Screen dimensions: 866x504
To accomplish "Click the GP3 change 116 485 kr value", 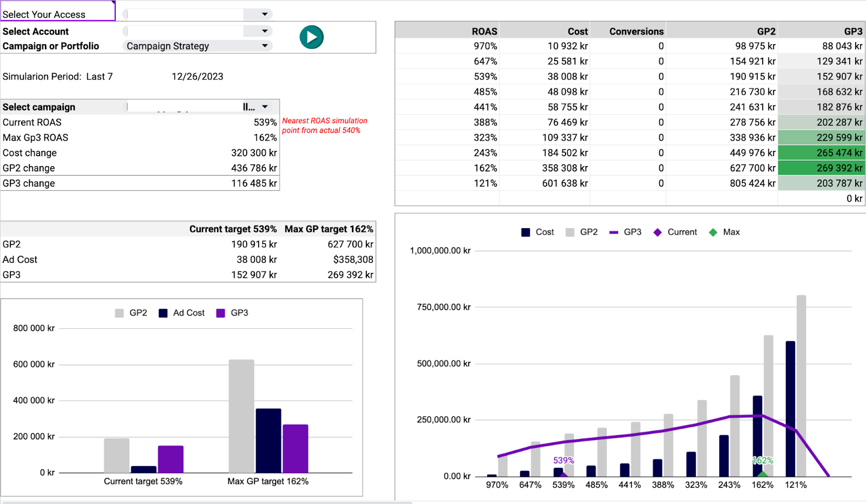I will tap(254, 183).
